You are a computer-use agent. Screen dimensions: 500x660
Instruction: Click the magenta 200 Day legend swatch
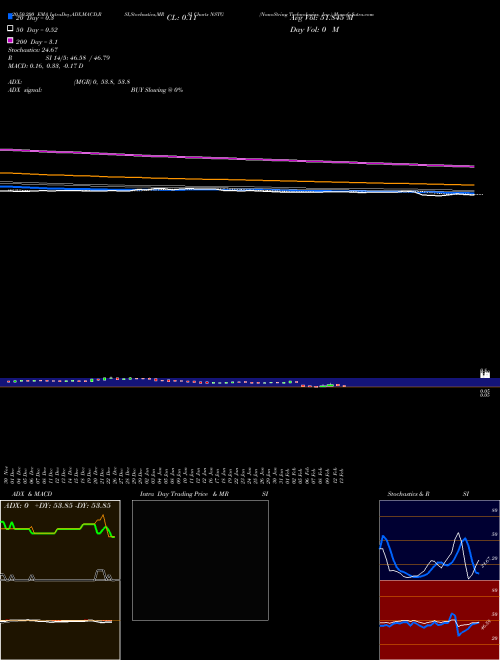[10, 40]
